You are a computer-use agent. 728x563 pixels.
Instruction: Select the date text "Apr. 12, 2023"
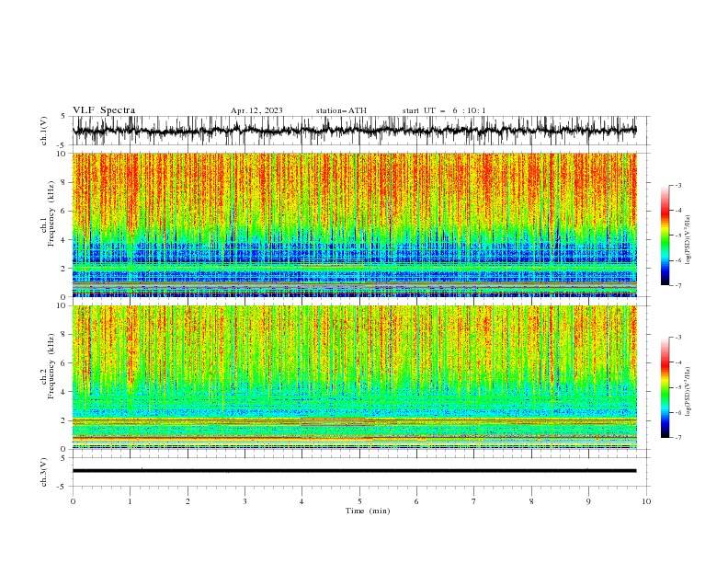click(256, 110)
